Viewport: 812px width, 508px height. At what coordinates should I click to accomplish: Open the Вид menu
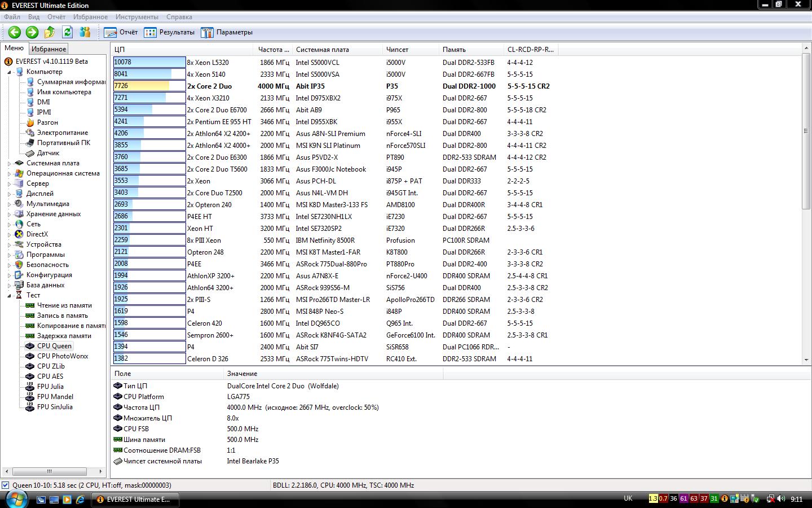coord(34,17)
